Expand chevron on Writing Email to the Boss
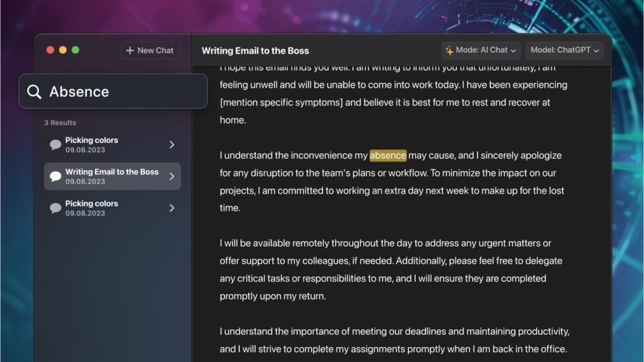The image size is (644, 362). click(x=172, y=176)
